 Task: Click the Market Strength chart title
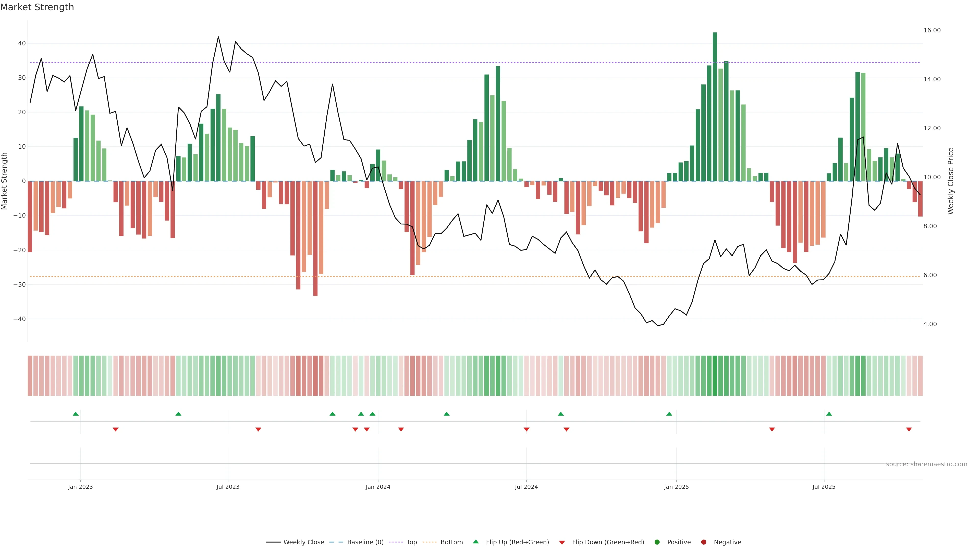pos(37,7)
